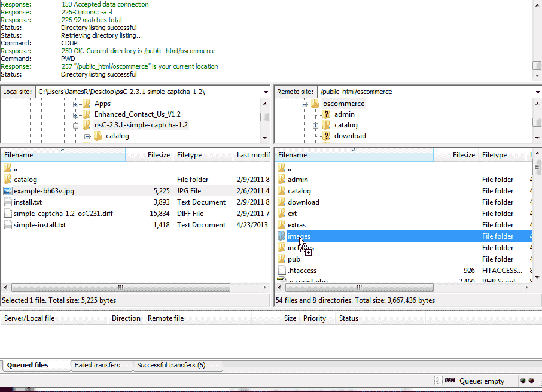Sort local files by Filesize column
This screenshot has width=542, height=392.
150,155
